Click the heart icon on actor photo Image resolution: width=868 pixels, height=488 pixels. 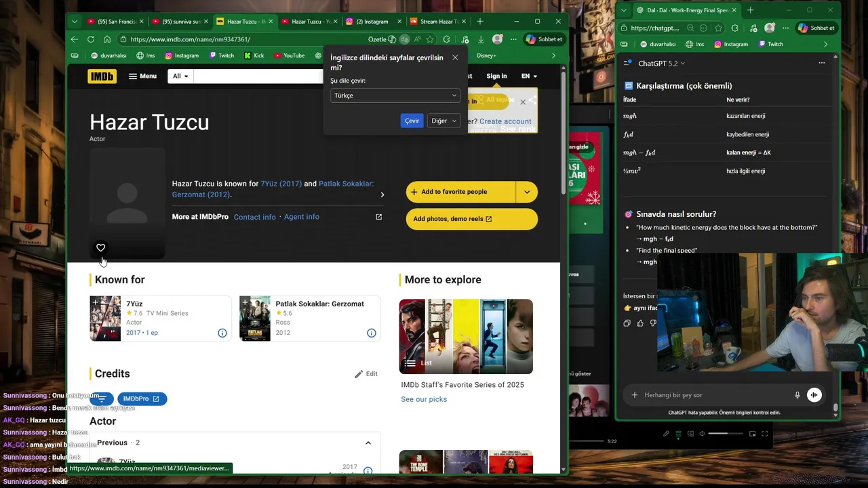point(100,247)
